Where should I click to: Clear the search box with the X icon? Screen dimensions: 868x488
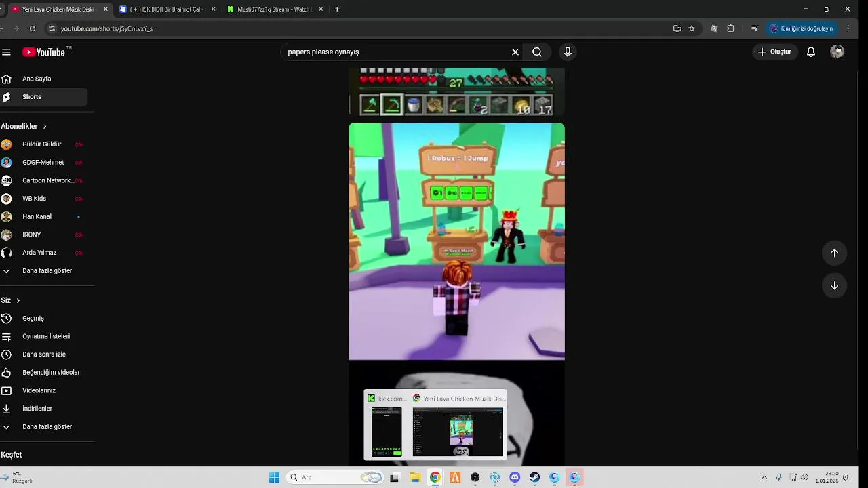515,52
